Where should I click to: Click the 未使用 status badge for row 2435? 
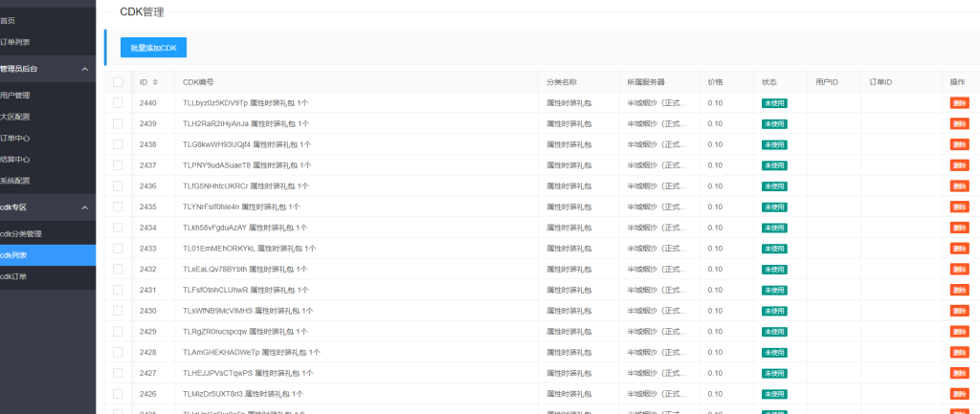(774, 207)
